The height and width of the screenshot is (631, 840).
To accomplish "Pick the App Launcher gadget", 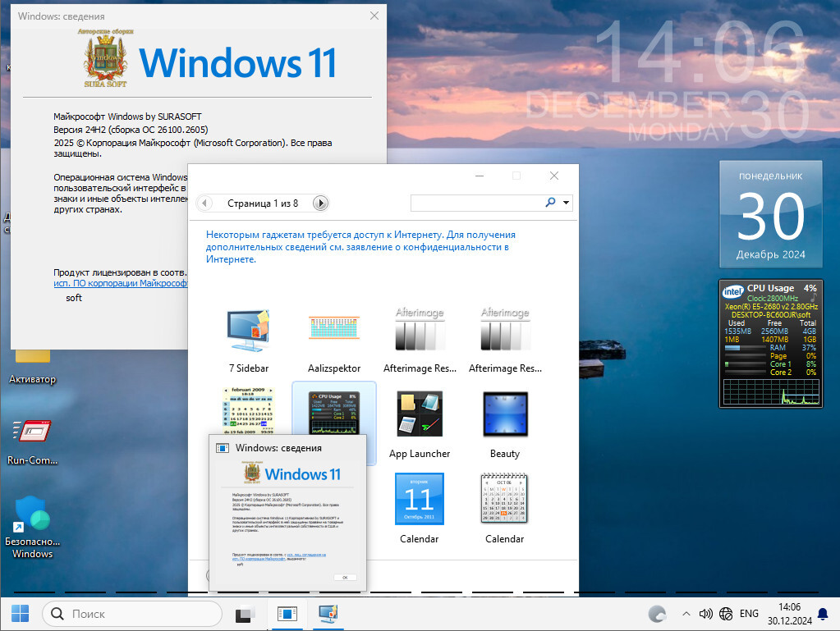I will tap(420, 425).
